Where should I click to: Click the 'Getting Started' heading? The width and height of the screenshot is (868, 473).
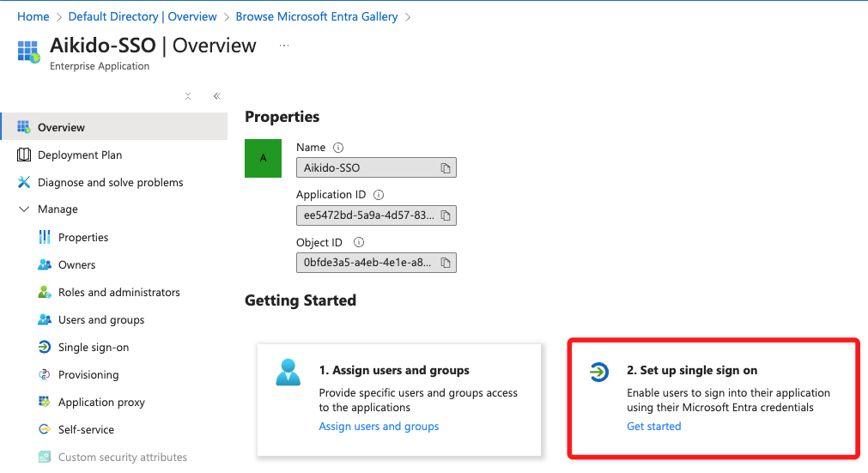click(x=300, y=300)
